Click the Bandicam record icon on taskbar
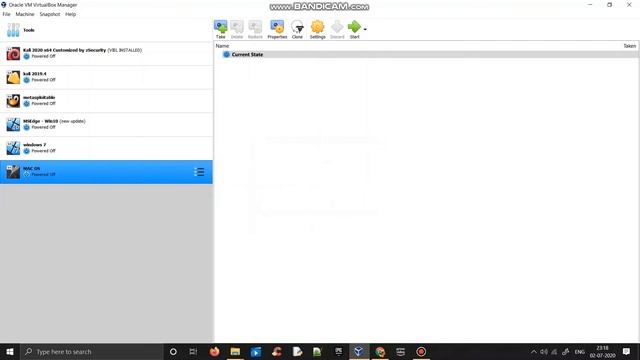Image resolution: width=640 pixels, height=360 pixels. point(421,351)
